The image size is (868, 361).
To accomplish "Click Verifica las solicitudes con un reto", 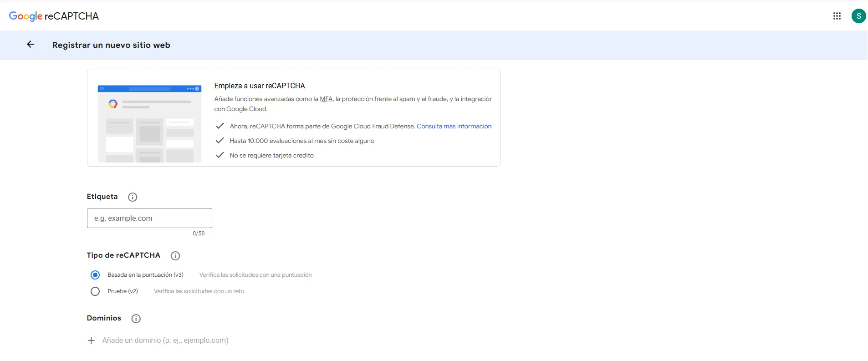I will [199, 291].
